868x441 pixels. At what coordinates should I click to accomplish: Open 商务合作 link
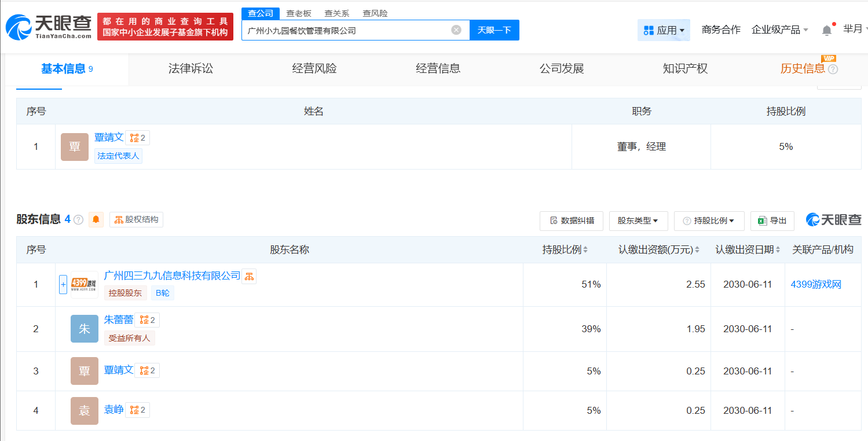pyautogui.click(x=721, y=30)
